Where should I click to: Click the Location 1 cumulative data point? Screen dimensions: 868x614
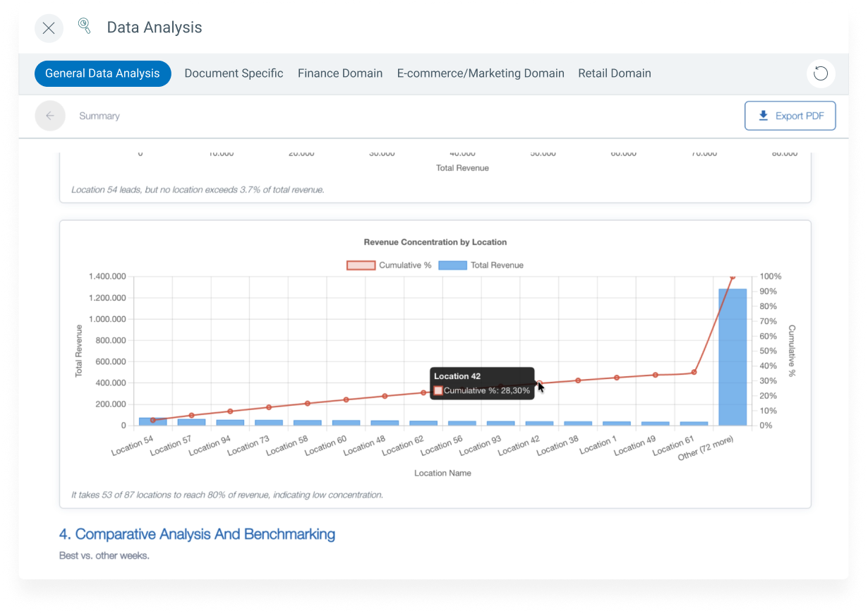click(617, 378)
